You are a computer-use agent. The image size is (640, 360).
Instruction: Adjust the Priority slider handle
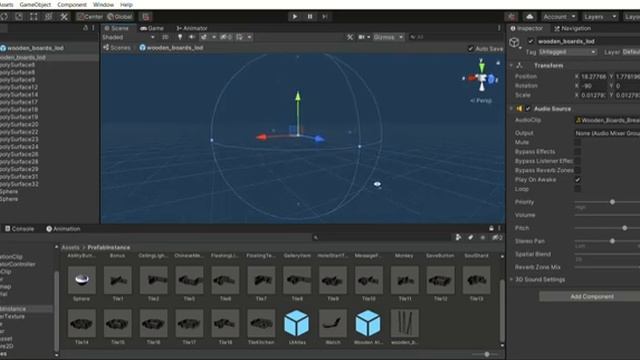[612, 202]
